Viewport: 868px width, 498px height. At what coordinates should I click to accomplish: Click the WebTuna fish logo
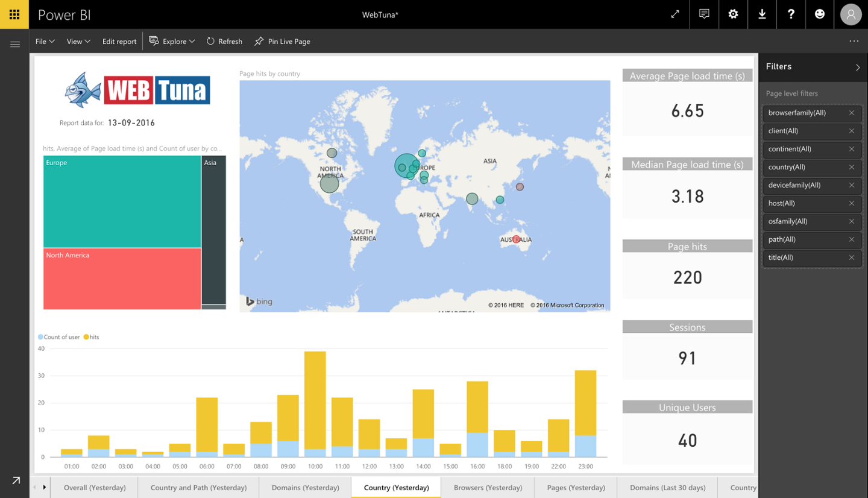coord(83,90)
